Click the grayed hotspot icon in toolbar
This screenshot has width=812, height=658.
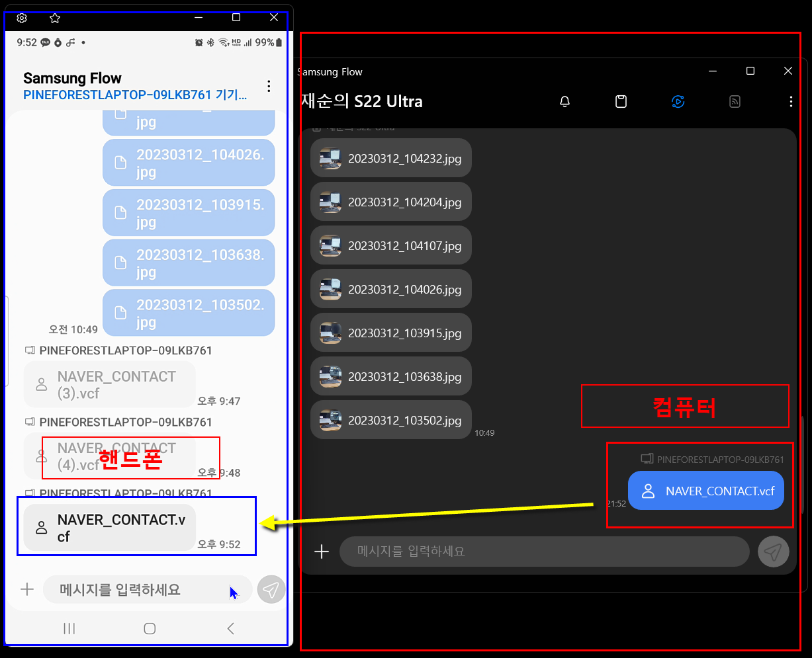coord(735,101)
